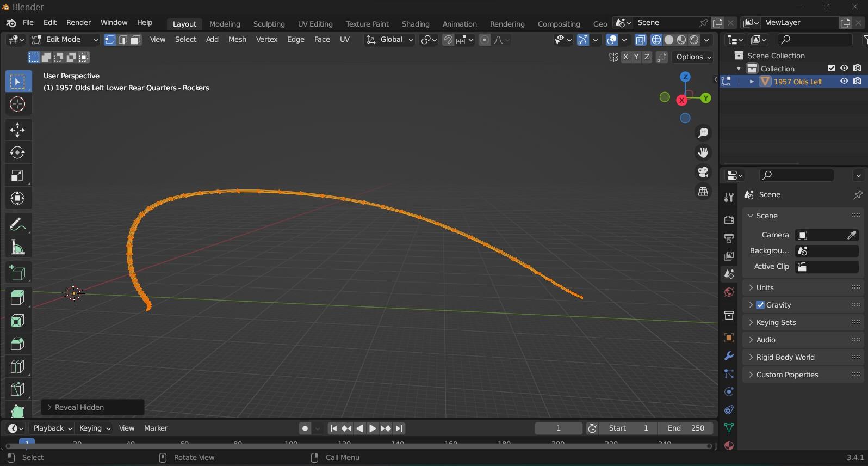868x466 pixels.
Task: Open the Options dropdown
Action: (693, 57)
